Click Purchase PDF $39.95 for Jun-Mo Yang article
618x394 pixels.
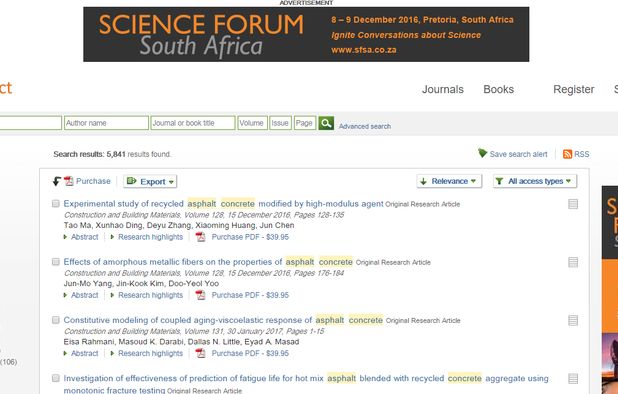(x=250, y=295)
